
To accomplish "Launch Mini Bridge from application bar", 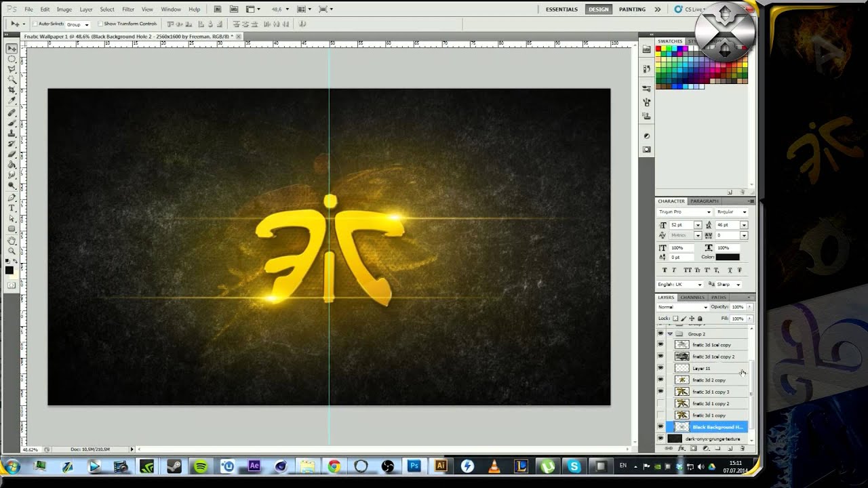I will click(234, 9).
